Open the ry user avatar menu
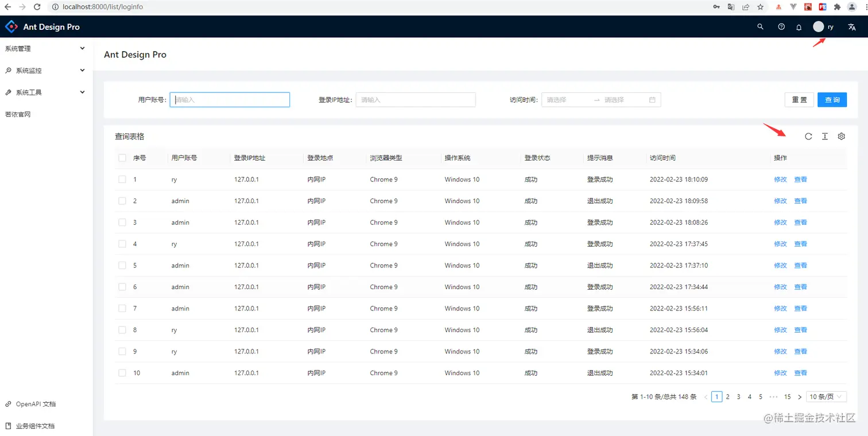The height and width of the screenshot is (436, 868). point(824,27)
